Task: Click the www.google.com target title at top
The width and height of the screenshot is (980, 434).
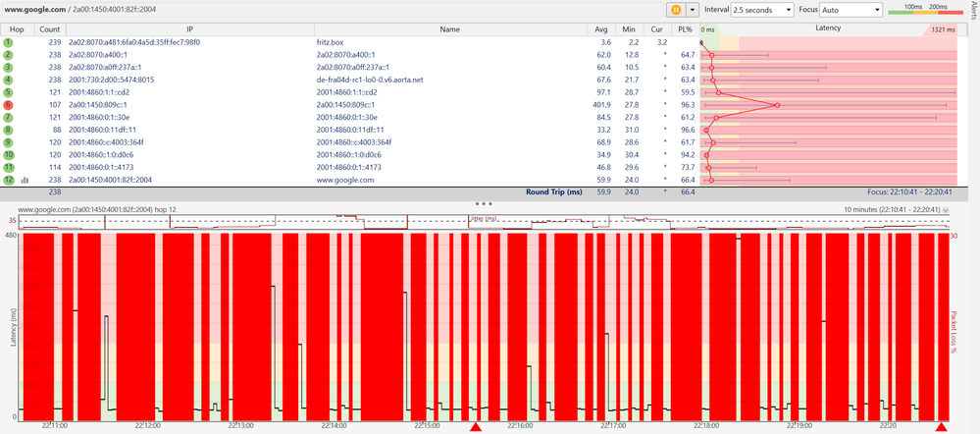Action: pos(33,10)
